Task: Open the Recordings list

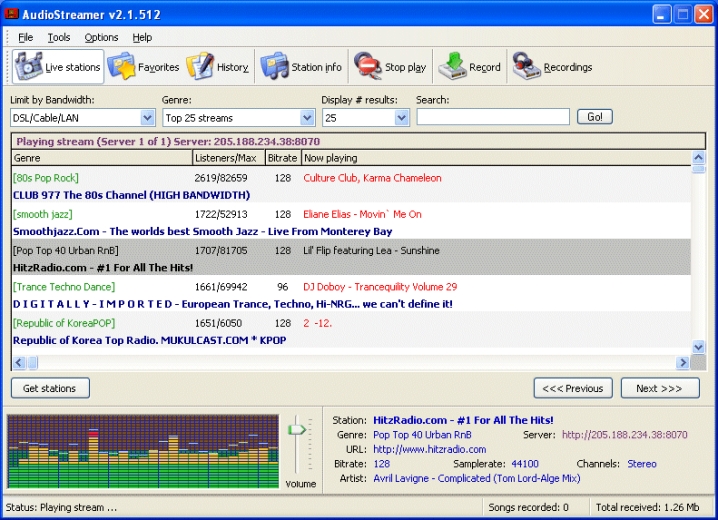Action: pos(552,67)
